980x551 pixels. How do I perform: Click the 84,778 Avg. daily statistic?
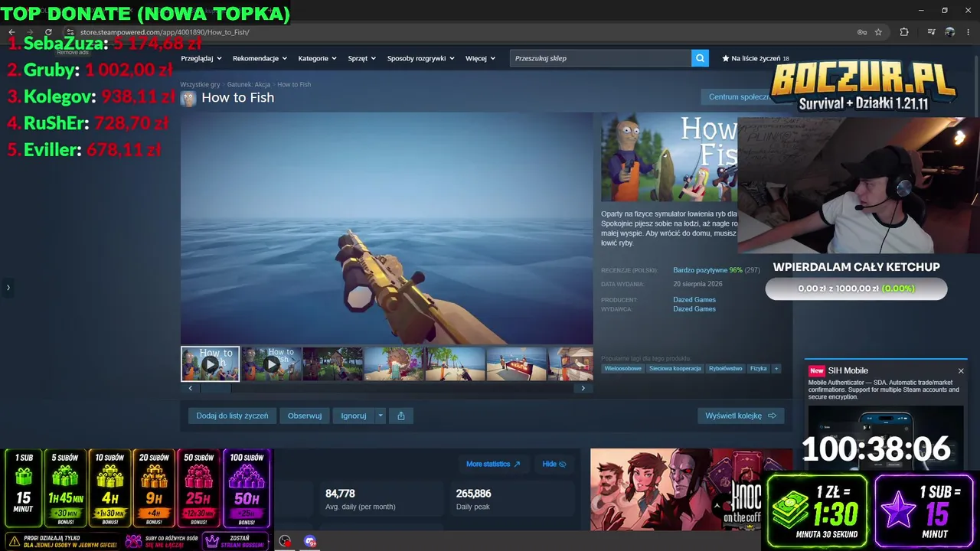click(381, 499)
